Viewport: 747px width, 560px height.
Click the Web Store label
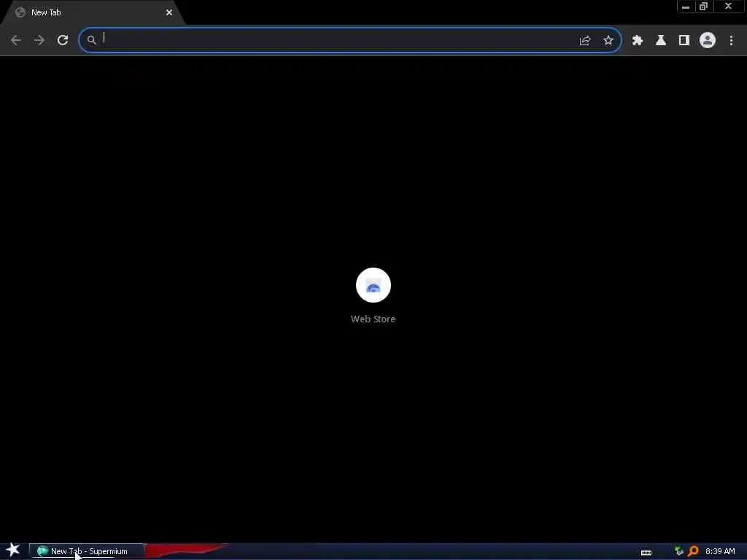(x=373, y=319)
